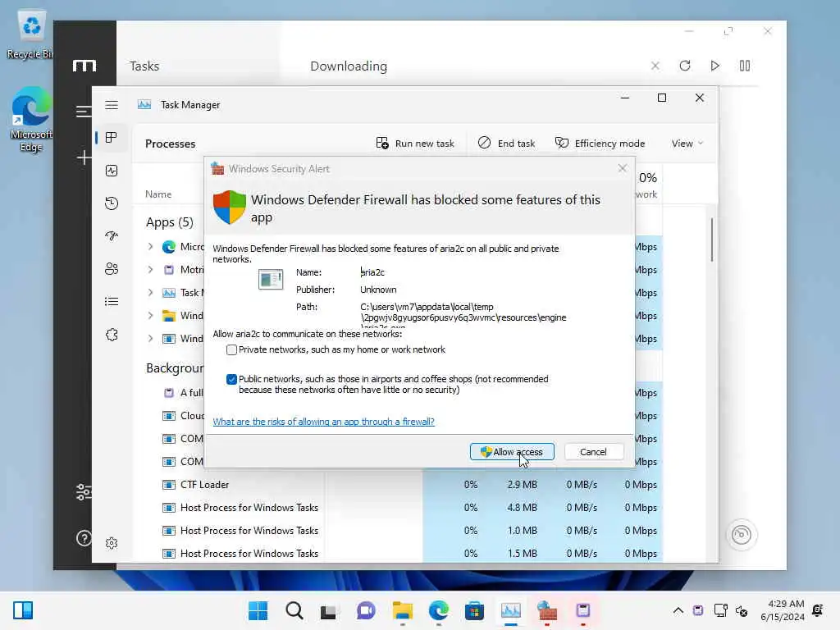
Task: Select 'Unknown' publisher text
Action: pyautogui.click(x=378, y=290)
